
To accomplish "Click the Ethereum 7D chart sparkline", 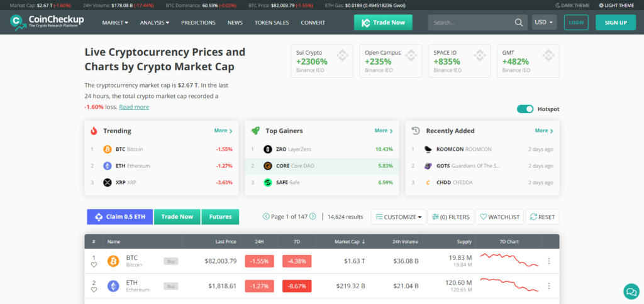I will pos(509,285).
